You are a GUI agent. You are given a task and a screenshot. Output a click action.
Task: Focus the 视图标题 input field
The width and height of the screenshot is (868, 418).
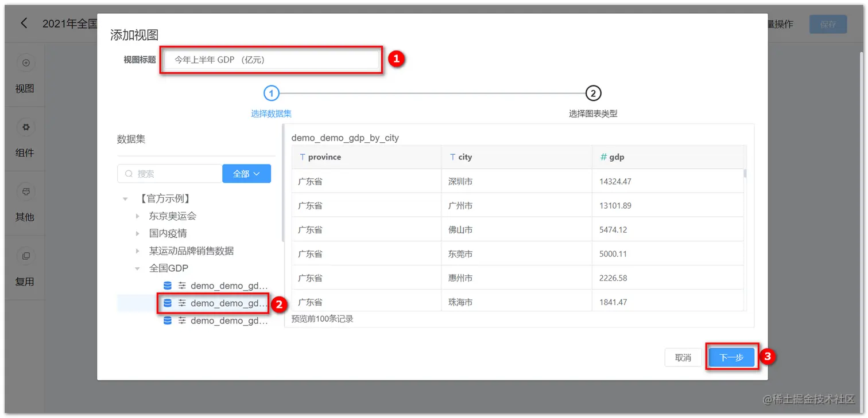coord(270,60)
